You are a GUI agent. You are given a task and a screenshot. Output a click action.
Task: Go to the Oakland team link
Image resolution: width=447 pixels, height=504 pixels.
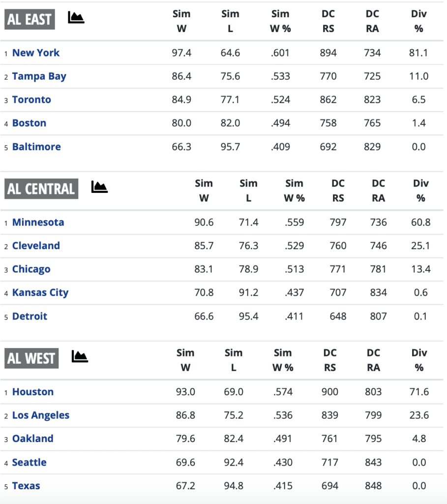coord(32,439)
